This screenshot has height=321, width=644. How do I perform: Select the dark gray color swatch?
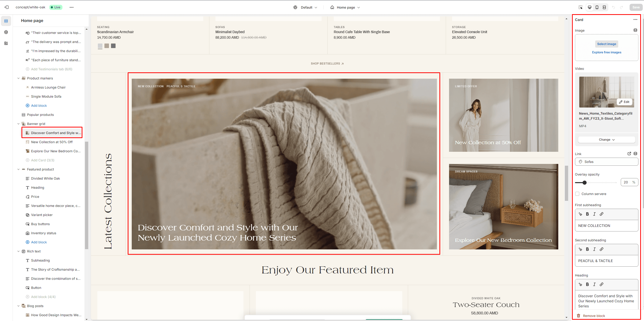[x=113, y=46]
